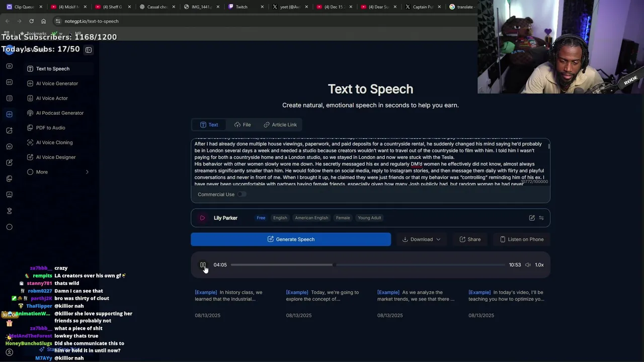The height and width of the screenshot is (362, 644).
Task: Edit the Lily Parker voice settings
Action: point(532,218)
